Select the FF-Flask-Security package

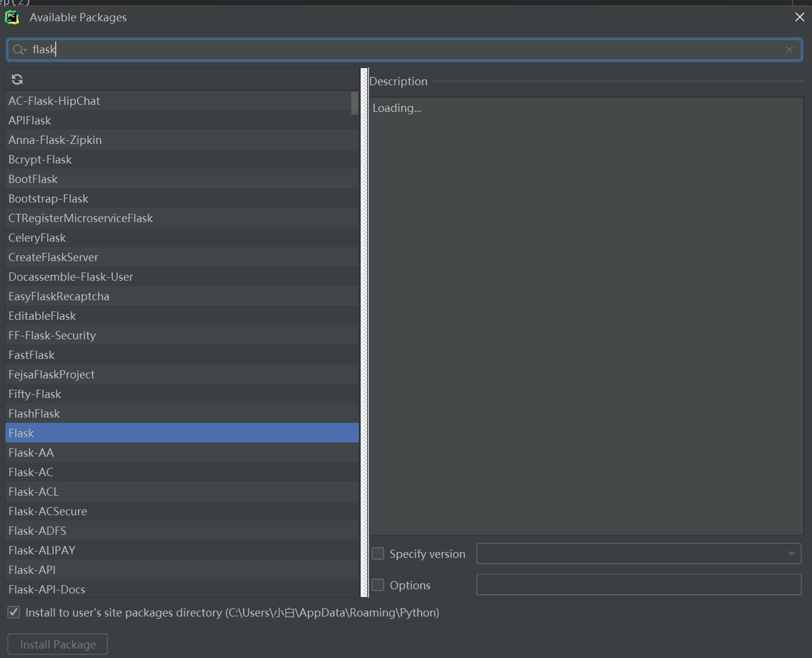(x=182, y=335)
